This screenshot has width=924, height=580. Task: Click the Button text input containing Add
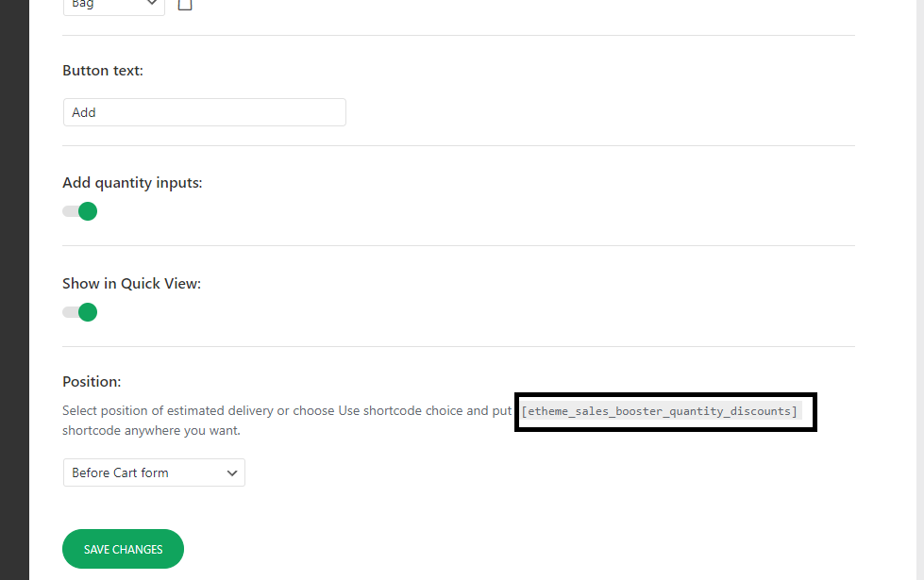(205, 112)
